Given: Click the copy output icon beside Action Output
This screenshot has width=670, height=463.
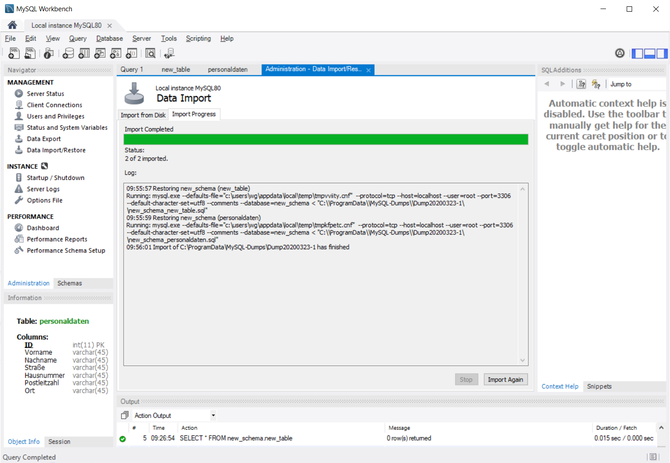Looking at the screenshot, I should pos(124,415).
